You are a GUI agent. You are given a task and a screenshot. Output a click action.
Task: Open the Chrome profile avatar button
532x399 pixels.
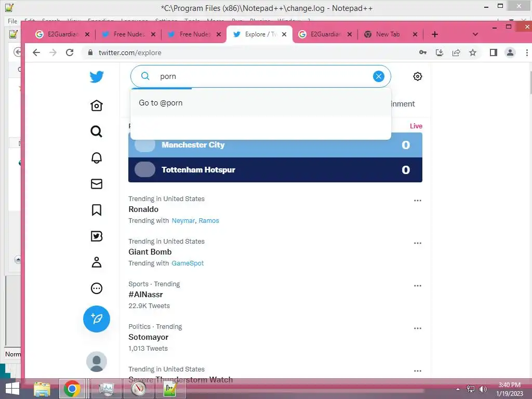click(x=510, y=52)
